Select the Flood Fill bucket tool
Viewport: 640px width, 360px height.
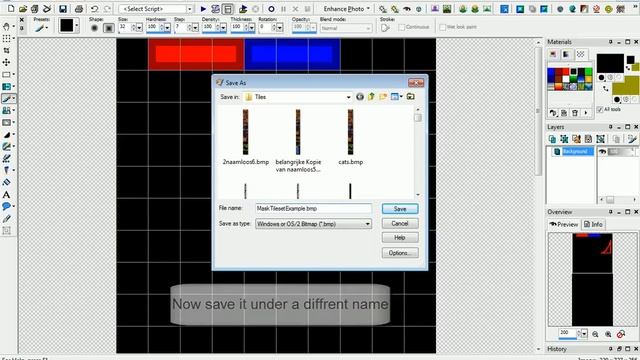(6, 182)
